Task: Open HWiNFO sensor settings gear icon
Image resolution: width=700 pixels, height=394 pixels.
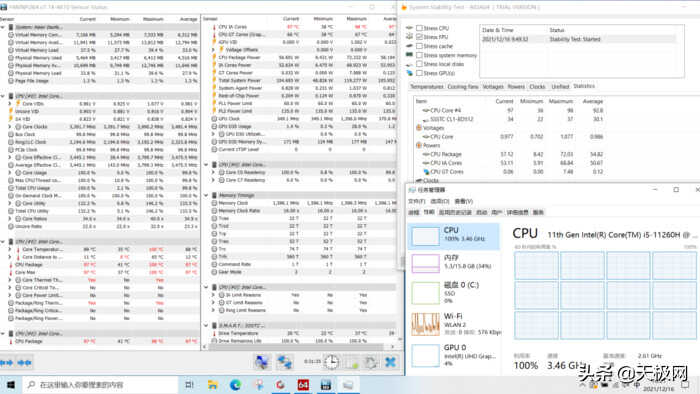Action: coord(370,362)
